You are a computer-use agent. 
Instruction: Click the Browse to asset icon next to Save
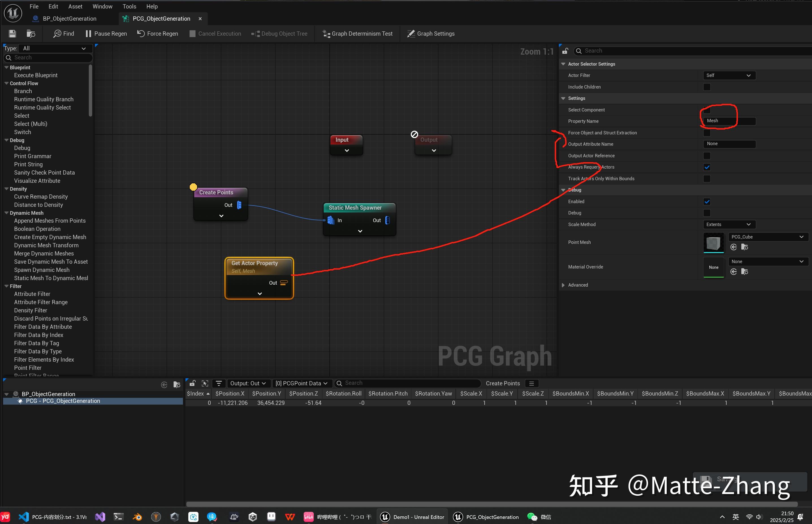click(x=31, y=33)
